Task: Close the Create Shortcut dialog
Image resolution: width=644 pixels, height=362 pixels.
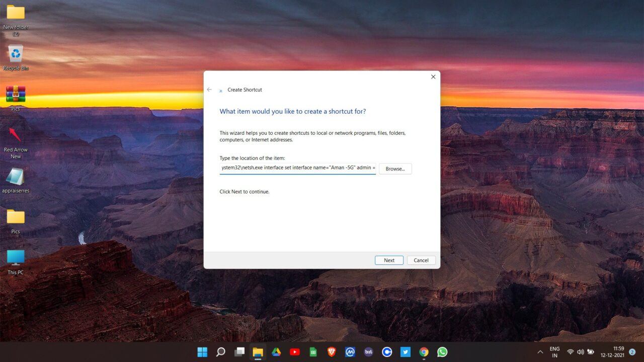Action: pos(433,77)
